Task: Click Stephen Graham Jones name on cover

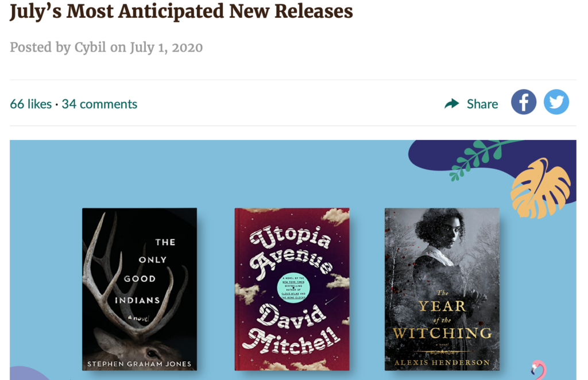Action: tap(139, 364)
